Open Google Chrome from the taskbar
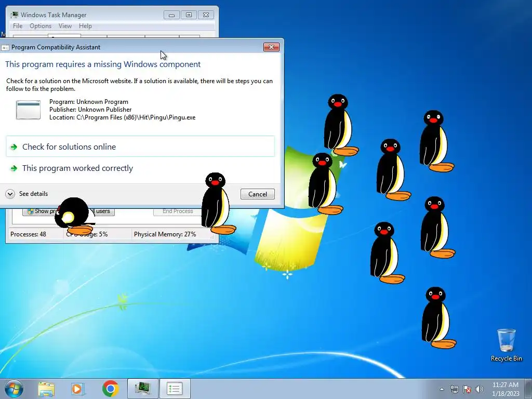Screen dimensions: 532x399 click(110, 389)
